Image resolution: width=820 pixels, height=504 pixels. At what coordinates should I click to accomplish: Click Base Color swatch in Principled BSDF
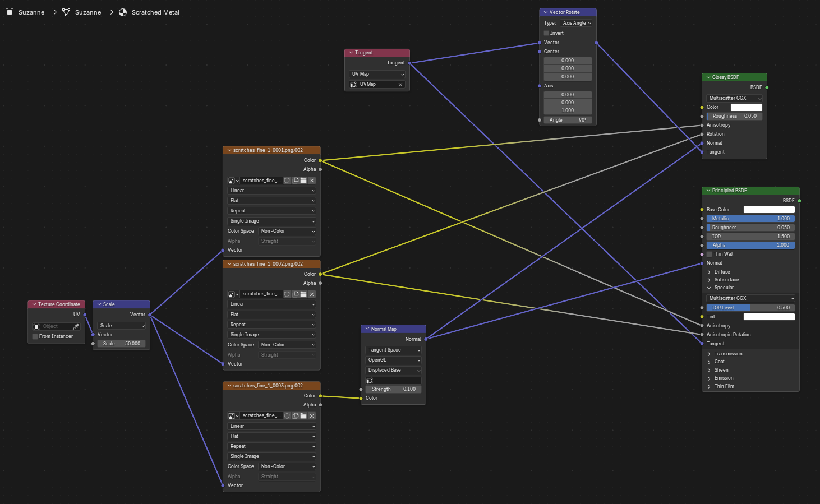coord(769,210)
